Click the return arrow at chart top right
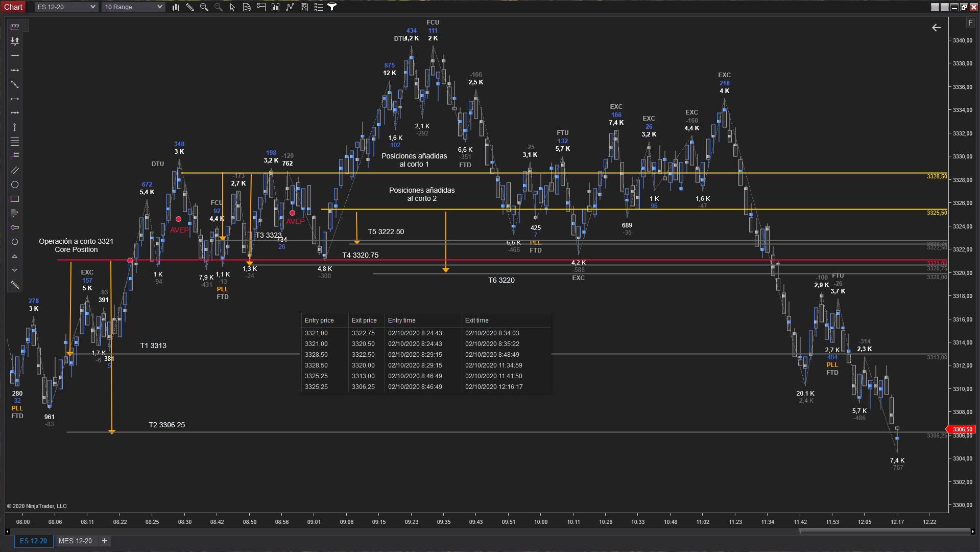 (936, 28)
